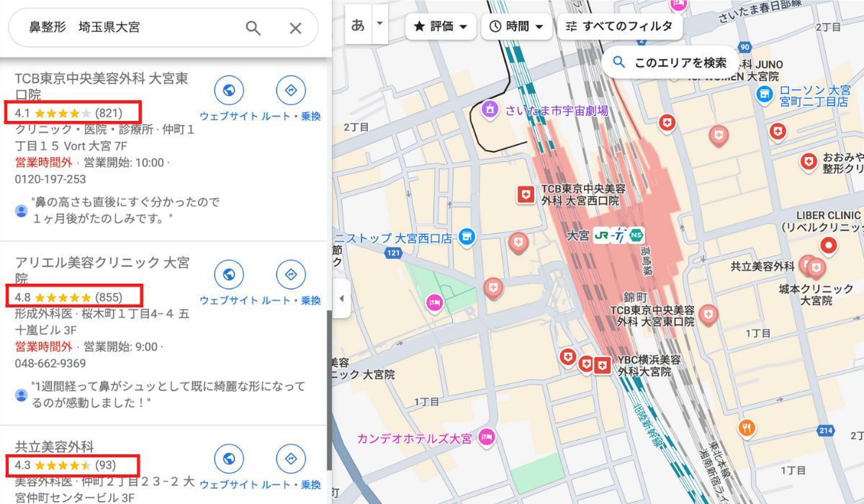Image resolution: width=864 pixels, height=504 pixels.
Task: Open TCB東京中央美容外科 大宮東口院 listing title
Action: point(102,86)
